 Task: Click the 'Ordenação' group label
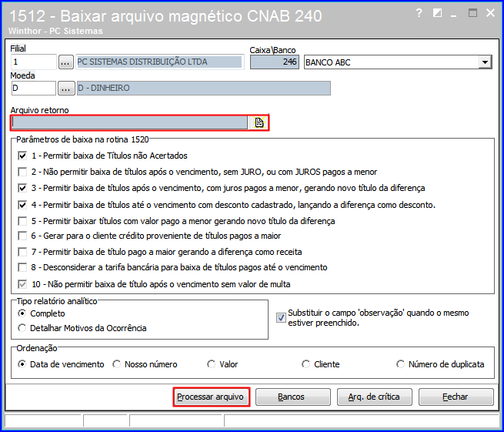[37, 348]
